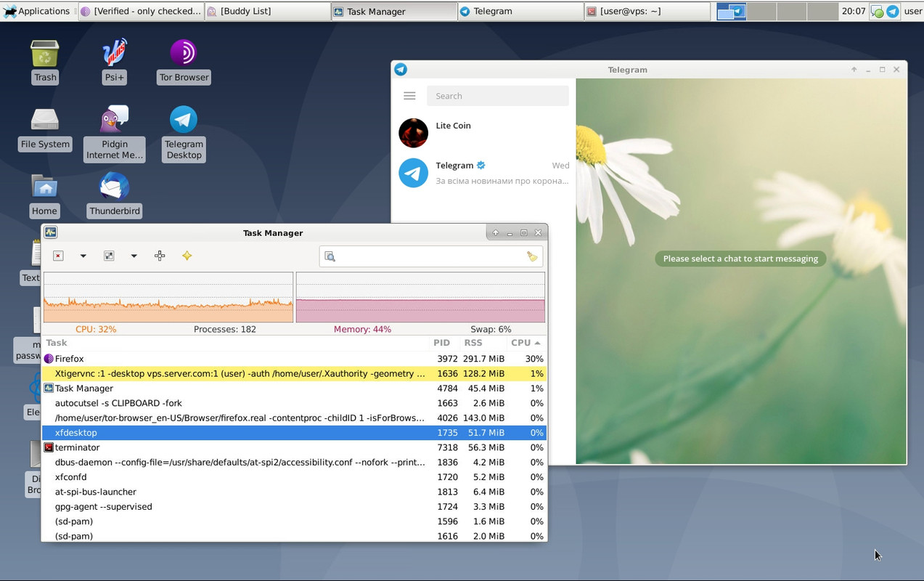Screen dimensions: 924x581
Task: Switch to the Telegram taskbar button
Action: [520, 11]
